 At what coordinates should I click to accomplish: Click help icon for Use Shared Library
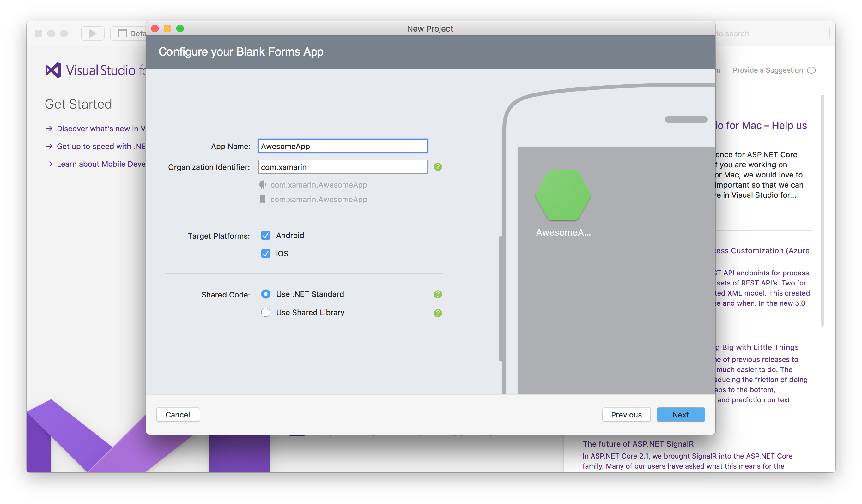[438, 313]
